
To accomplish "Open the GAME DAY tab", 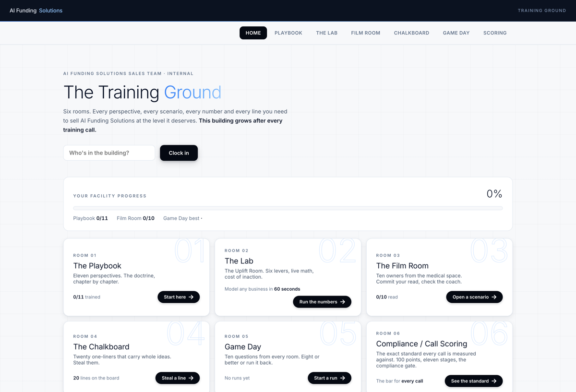I will pos(456,33).
